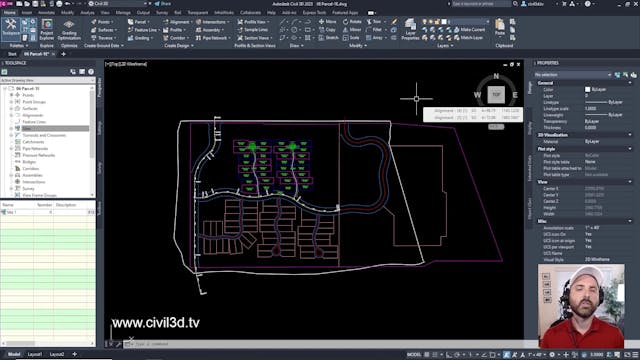Open the Grading Optimization tool
The height and width of the screenshot is (360, 640).
click(x=69, y=29)
